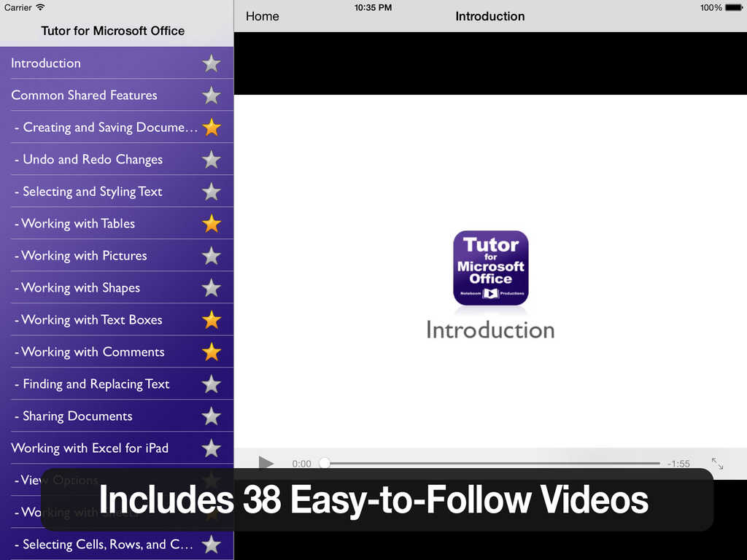Screen dimensions: 747x560
Task: Play the Introduction video
Action: coord(266,463)
